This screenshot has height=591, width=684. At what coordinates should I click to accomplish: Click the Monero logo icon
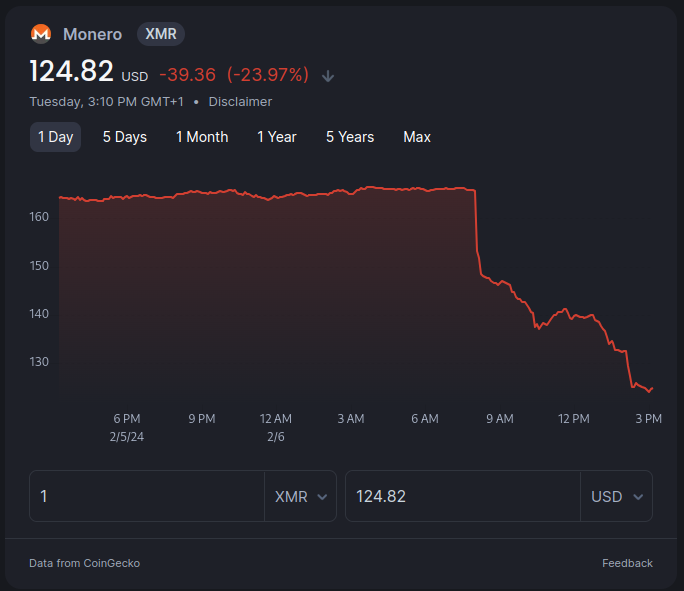click(x=41, y=34)
